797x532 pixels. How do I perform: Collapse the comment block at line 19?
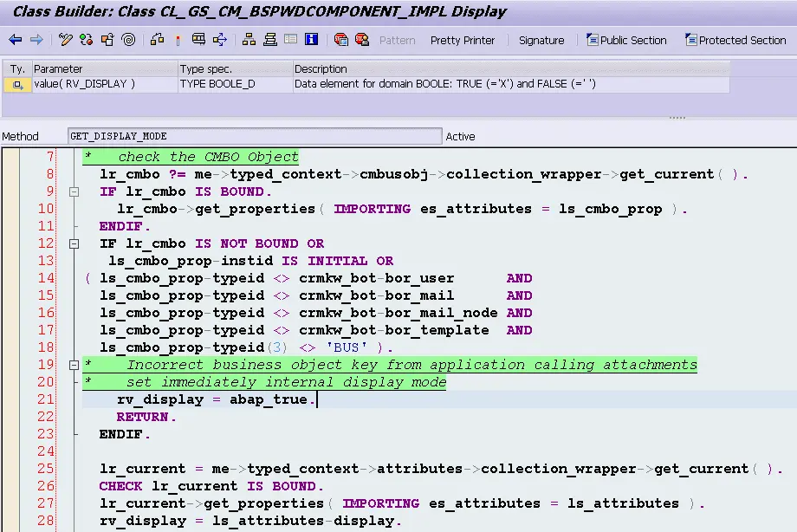[x=75, y=365]
